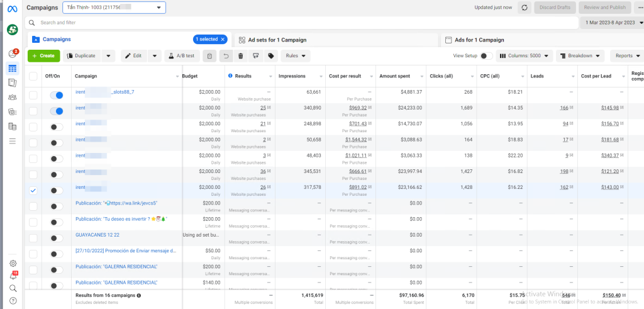Open the Reports dropdown
Screen dimensions: 644x309
pos(627,56)
